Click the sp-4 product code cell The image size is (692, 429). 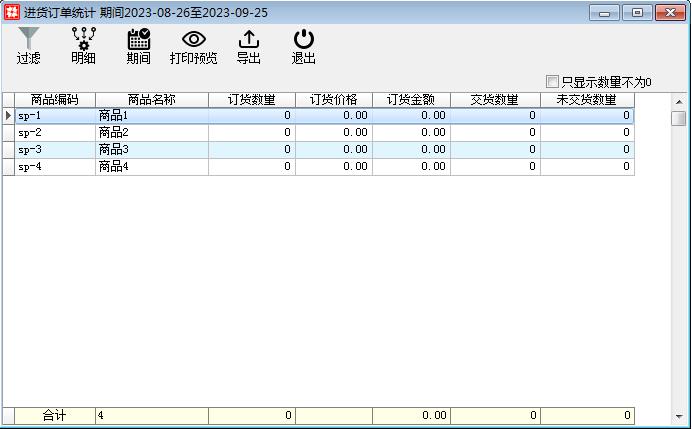(55, 166)
